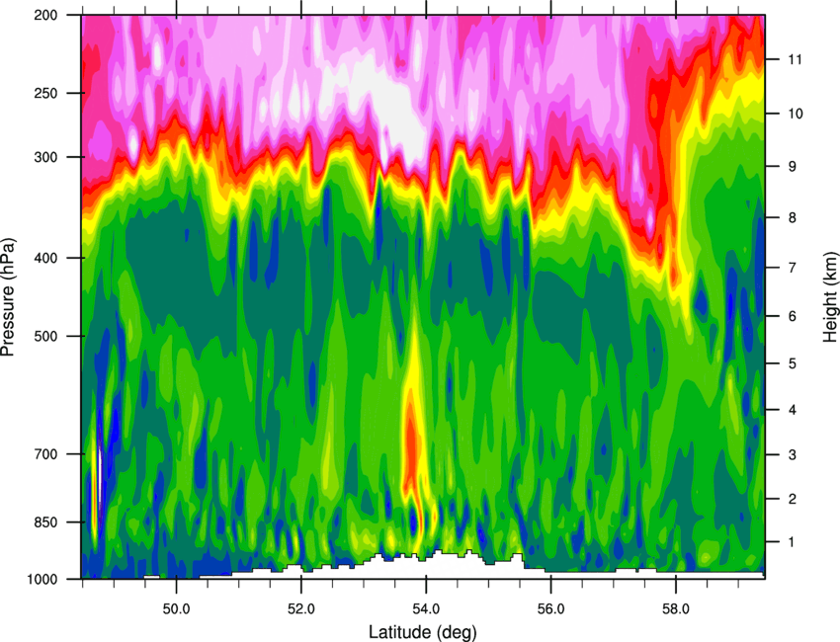
Task: Click the 850 pressure axis label
Action: pyautogui.click(x=45, y=522)
